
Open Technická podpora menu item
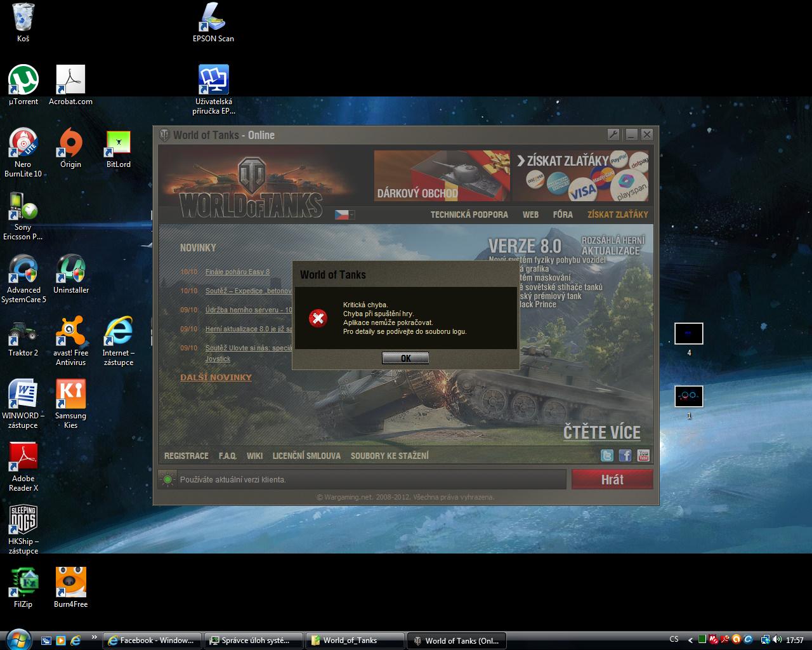point(469,215)
